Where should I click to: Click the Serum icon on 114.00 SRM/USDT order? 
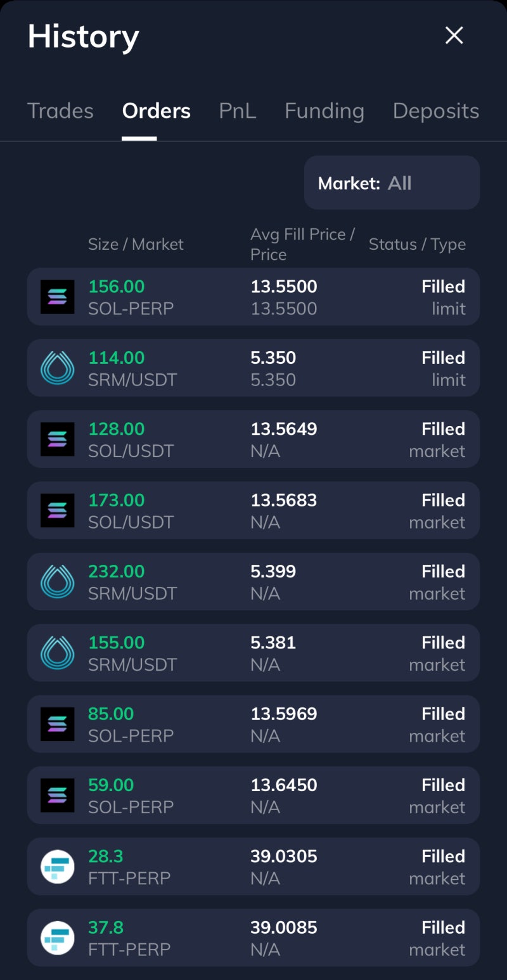point(57,368)
